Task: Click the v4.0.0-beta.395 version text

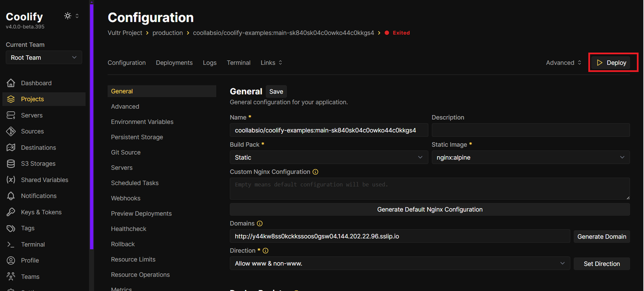Action: click(25, 27)
